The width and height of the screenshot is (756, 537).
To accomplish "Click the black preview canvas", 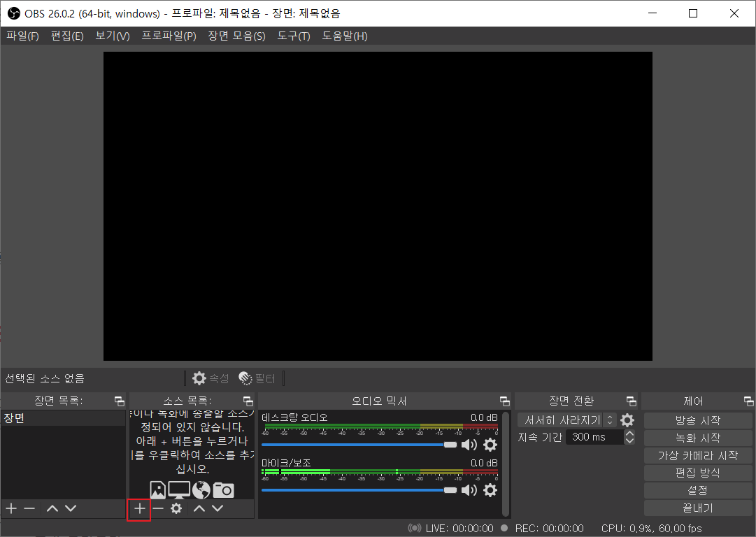I will [378, 206].
